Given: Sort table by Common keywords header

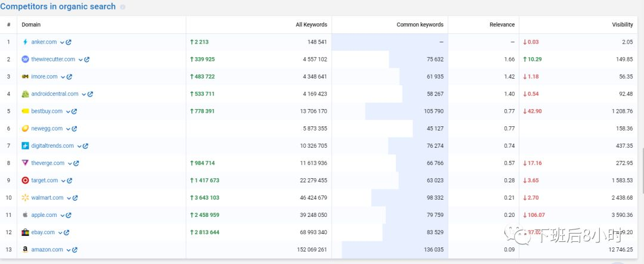Looking at the screenshot, I should pyautogui.click(x=420, y=24).
